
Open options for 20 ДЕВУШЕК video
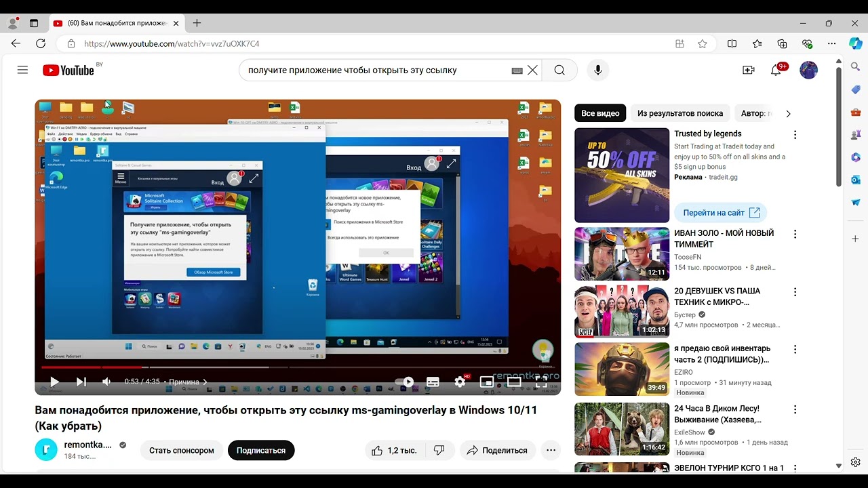[x=795, y=291]
